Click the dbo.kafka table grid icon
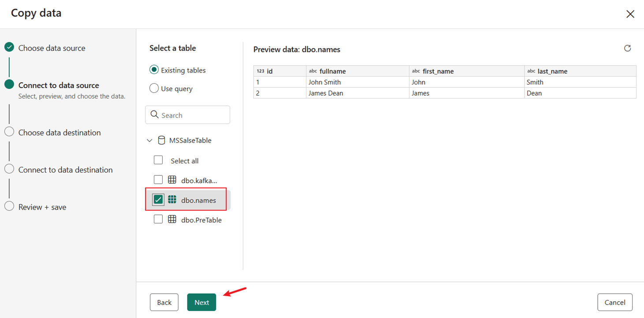 coord(172,180)
